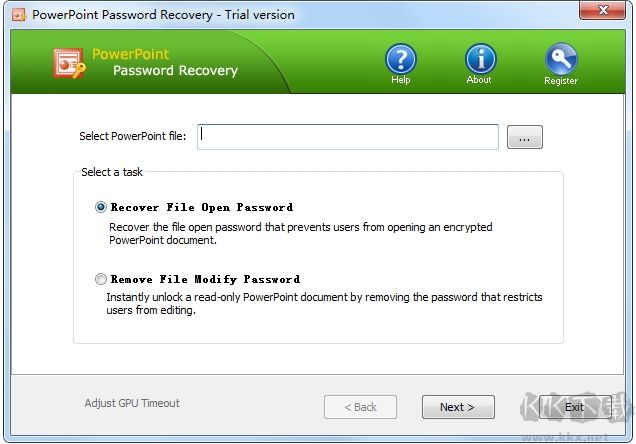Click the "Password Recovery" header banner text
The height and width of the screenshot is (444, 636).
(175, 71)
